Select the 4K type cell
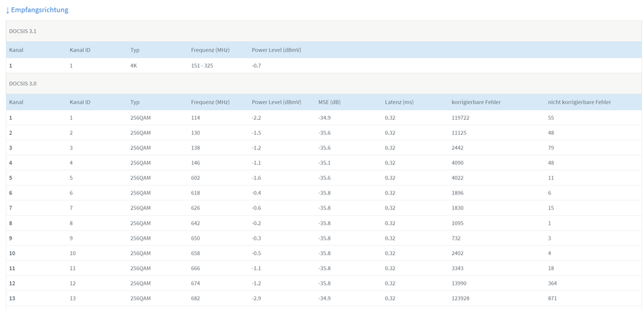The width and height of the screenshot is (644, 310). [133, 66]
